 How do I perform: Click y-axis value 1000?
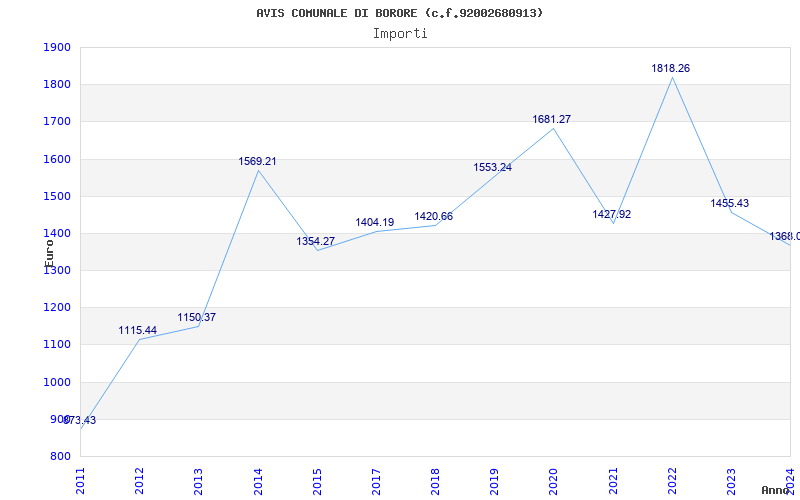pos(57,382)
